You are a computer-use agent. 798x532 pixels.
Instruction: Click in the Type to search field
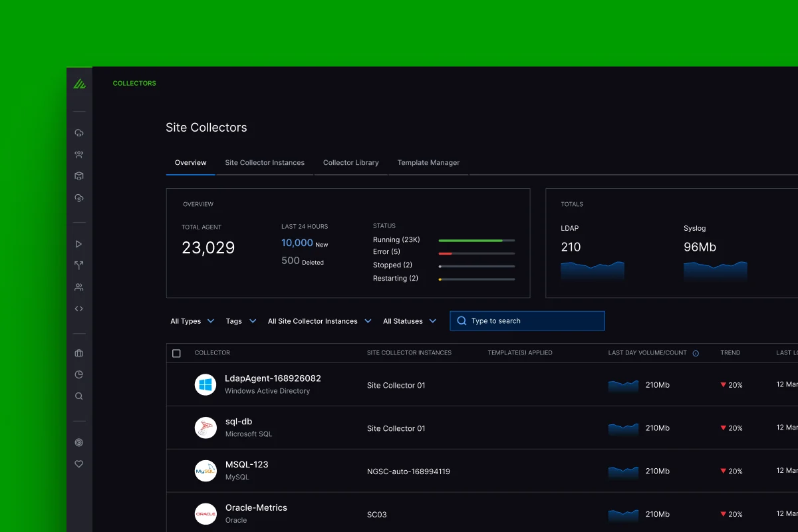tap(527, 321)
